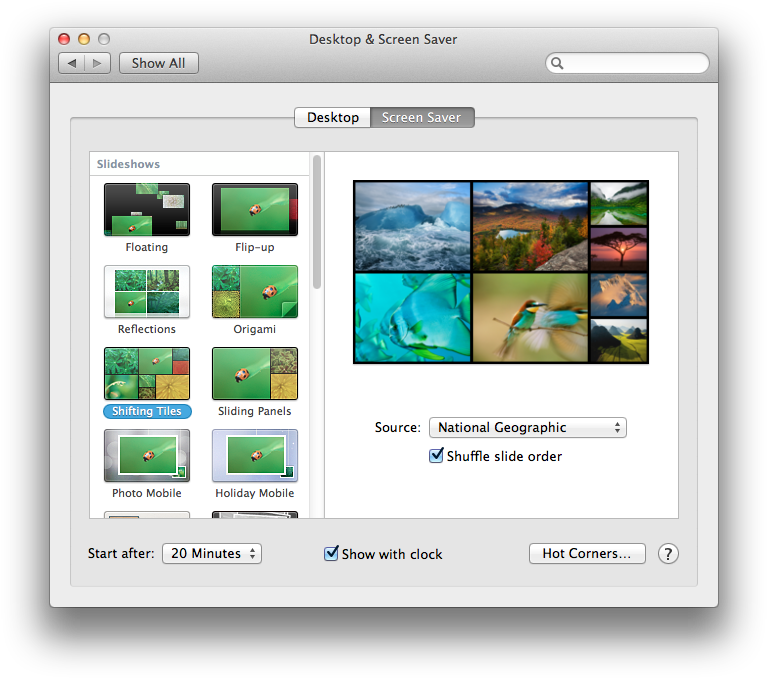Click the Forward arrow in toolbar
Viewport: 767px width, 678px height.
pyautogui.click(x=97, y=63)
